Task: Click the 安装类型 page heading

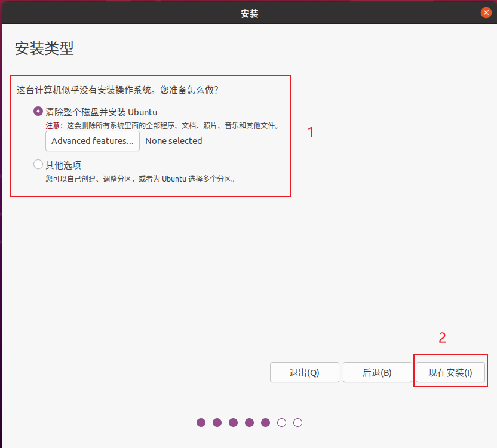Action: [44, 48]
